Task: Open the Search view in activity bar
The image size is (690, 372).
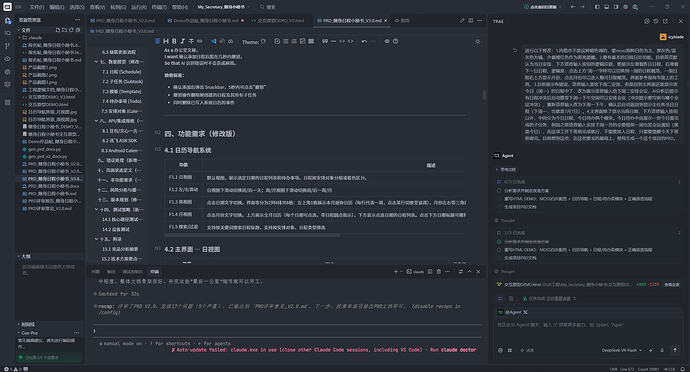Action: pyautogui.click(x=7, y=33)
